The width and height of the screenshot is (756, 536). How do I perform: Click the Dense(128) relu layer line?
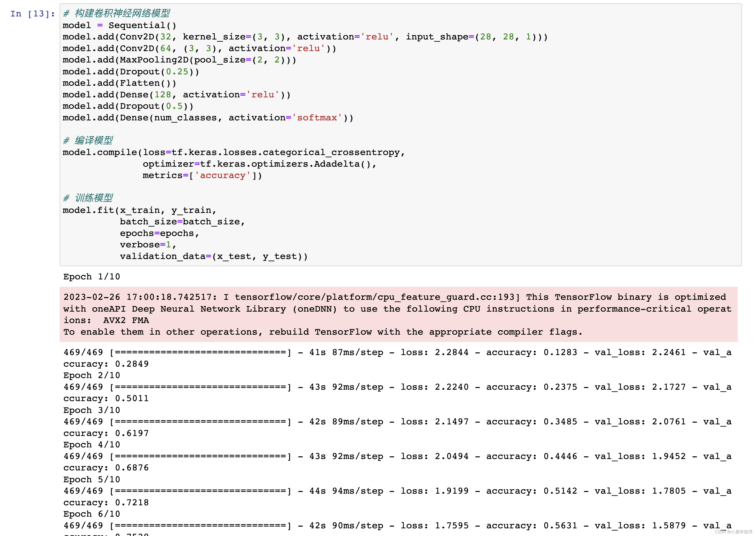click(x=176, y=95)
